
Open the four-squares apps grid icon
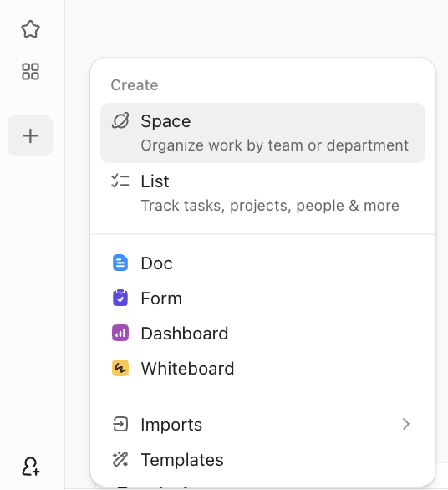coord(30,72)
